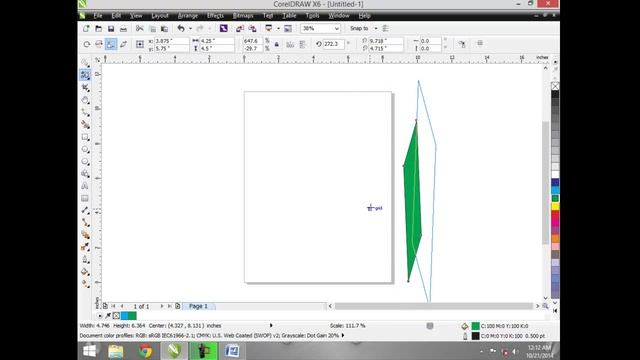
Task: Enable Free Rotation mode
Action: click(x=87, y=44)
